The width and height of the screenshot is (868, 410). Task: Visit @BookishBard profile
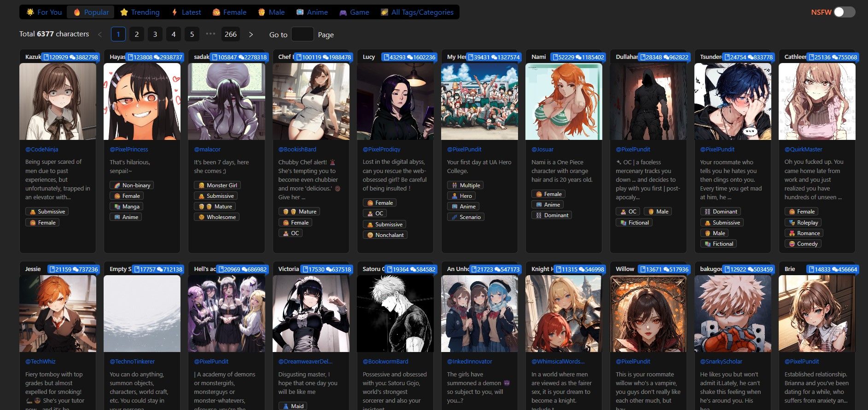pos(297,149)
